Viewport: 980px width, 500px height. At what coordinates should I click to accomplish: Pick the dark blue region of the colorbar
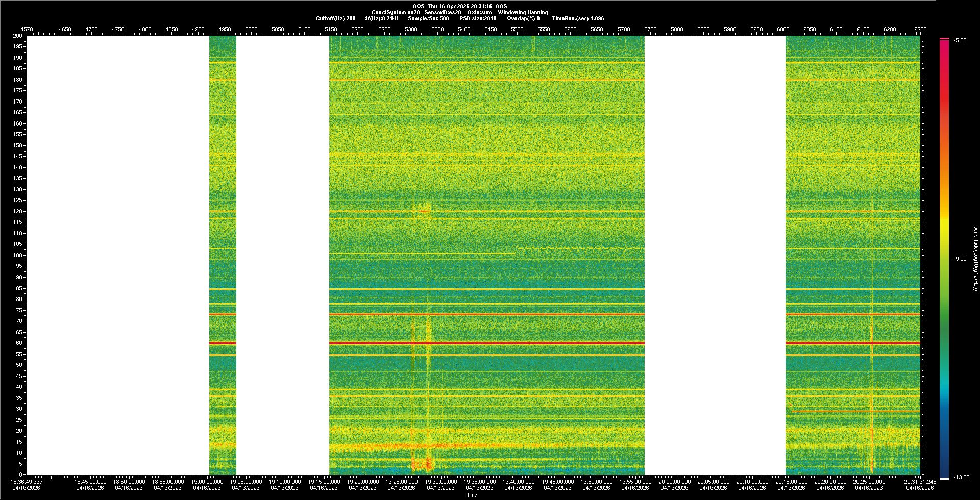944,454
